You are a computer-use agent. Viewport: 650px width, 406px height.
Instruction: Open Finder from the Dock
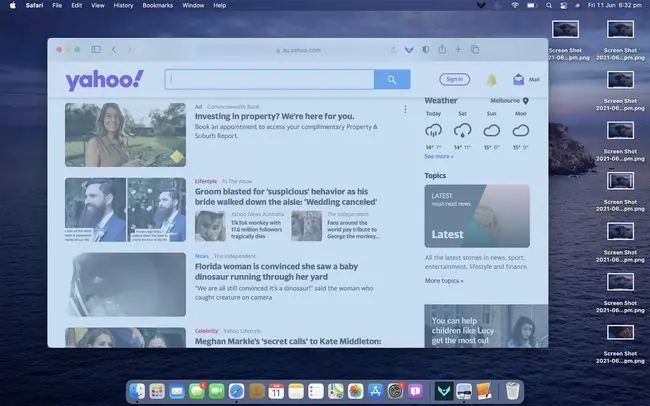(x=137, y=391)
